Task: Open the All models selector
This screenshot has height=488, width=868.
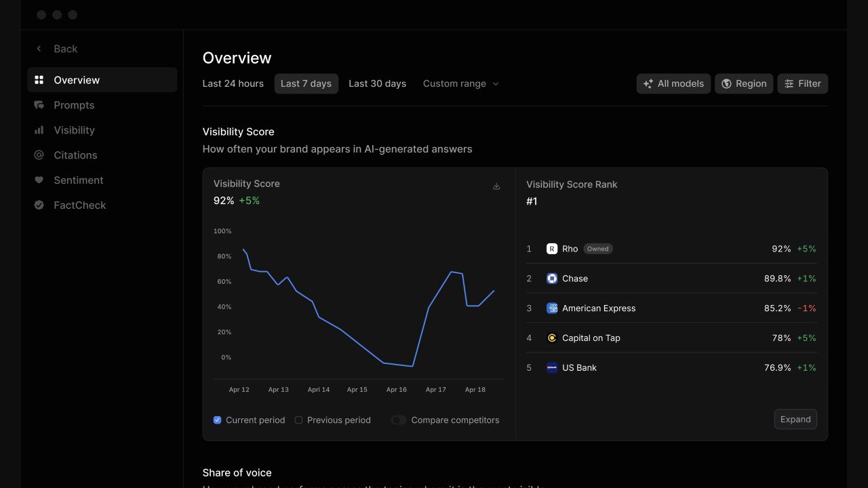Action: pos(673,84)
